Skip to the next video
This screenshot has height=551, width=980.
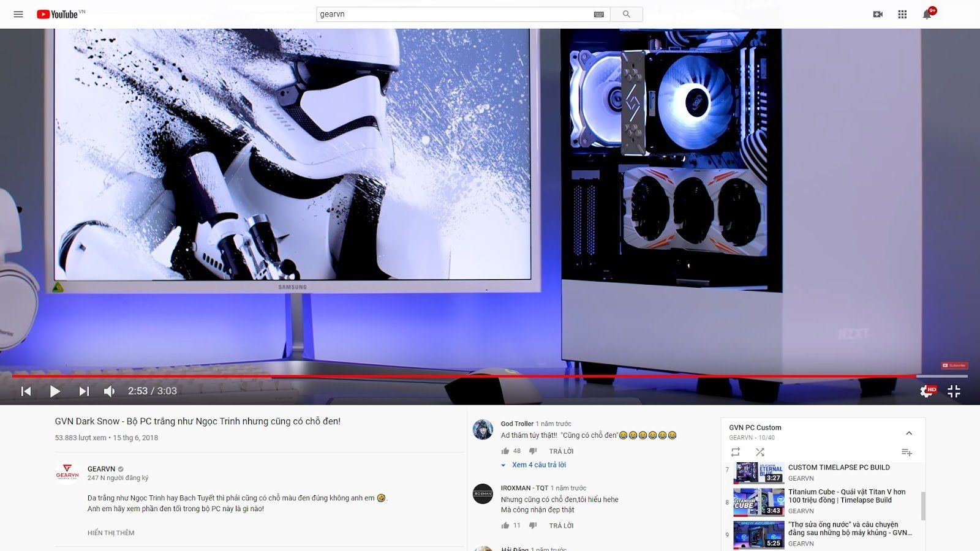click(83, 391)
